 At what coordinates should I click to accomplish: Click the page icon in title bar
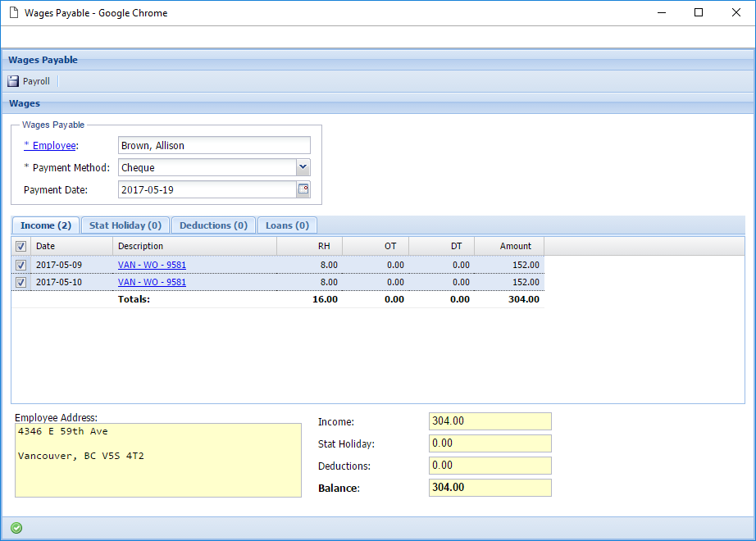click(x=13, y=13)
